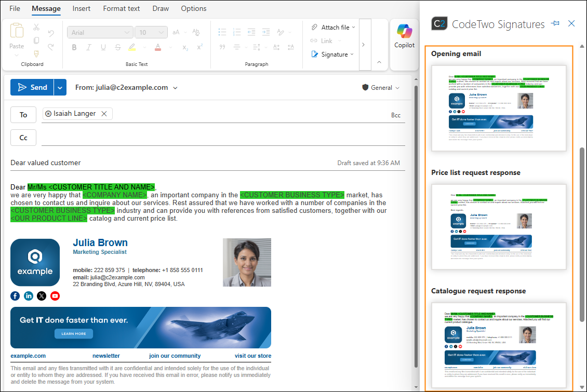Click the Attach file paperclip icon

pyautogui.click(x=314, y=27)
